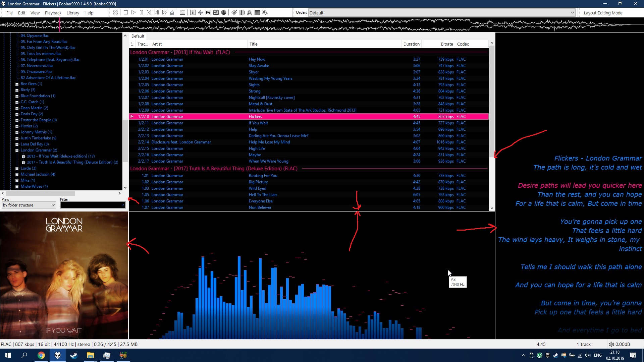Screen dimensions: 644x362
Task: Click Layout Editing Mode button
Action: (x=603, y=13)
